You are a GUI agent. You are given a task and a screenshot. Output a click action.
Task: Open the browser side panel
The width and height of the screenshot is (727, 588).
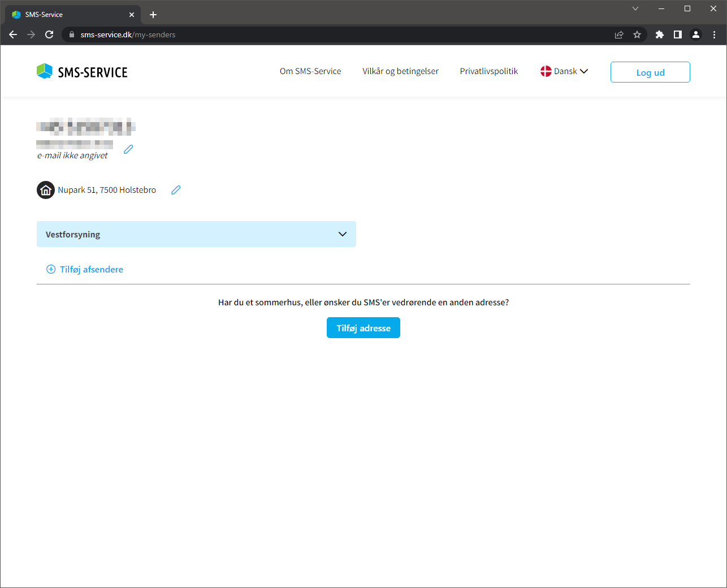click(677, 34)
